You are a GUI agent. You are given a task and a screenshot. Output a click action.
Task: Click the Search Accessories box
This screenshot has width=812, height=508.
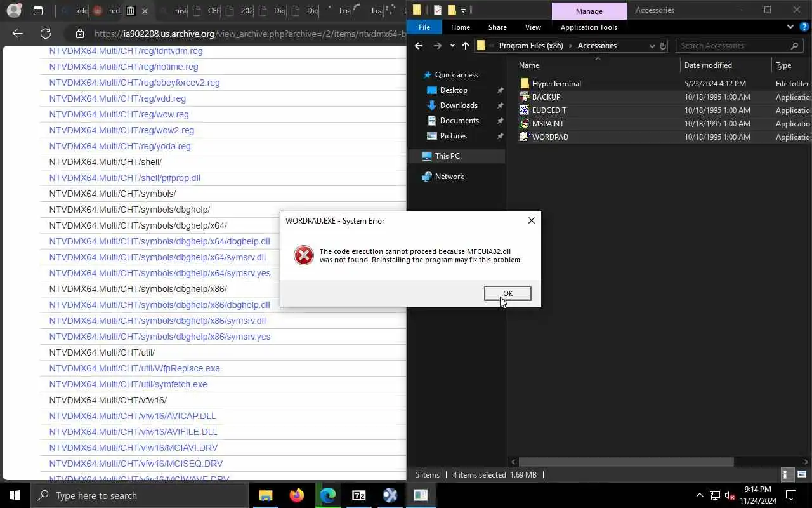[x=738, y=46]
